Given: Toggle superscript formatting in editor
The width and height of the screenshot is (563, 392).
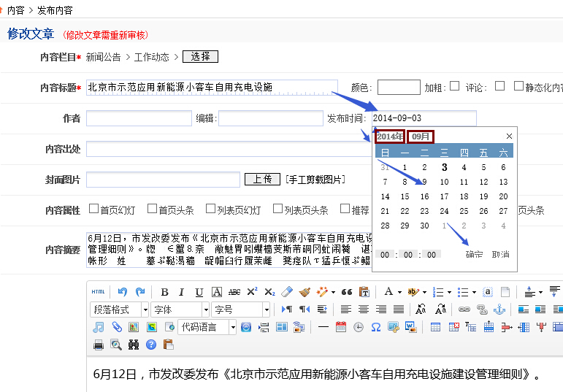Looking at the screenshot, I should (x=252, y=292).
